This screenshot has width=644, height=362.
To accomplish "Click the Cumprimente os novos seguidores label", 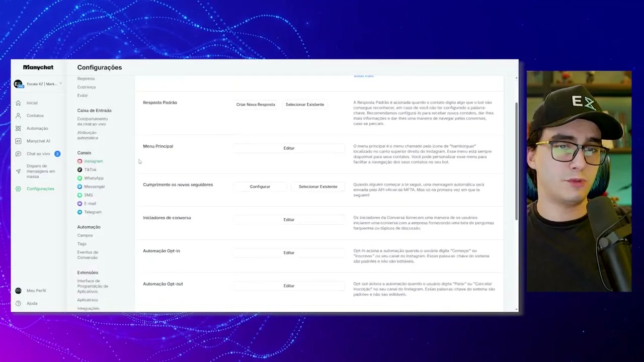I will [x=178, y=185].
